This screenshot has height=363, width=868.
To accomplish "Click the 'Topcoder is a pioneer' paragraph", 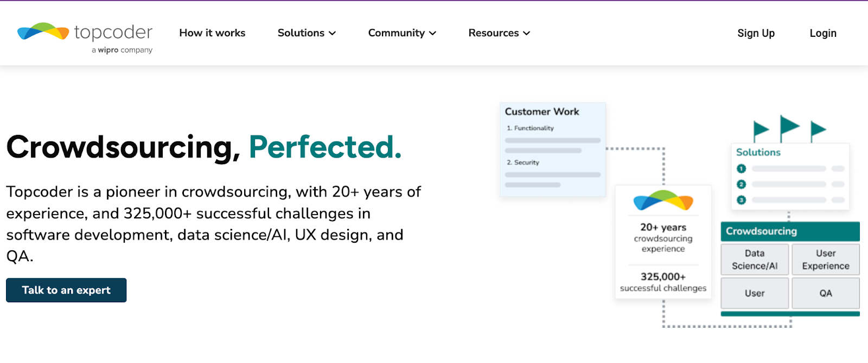I will [x=213, y=223].
